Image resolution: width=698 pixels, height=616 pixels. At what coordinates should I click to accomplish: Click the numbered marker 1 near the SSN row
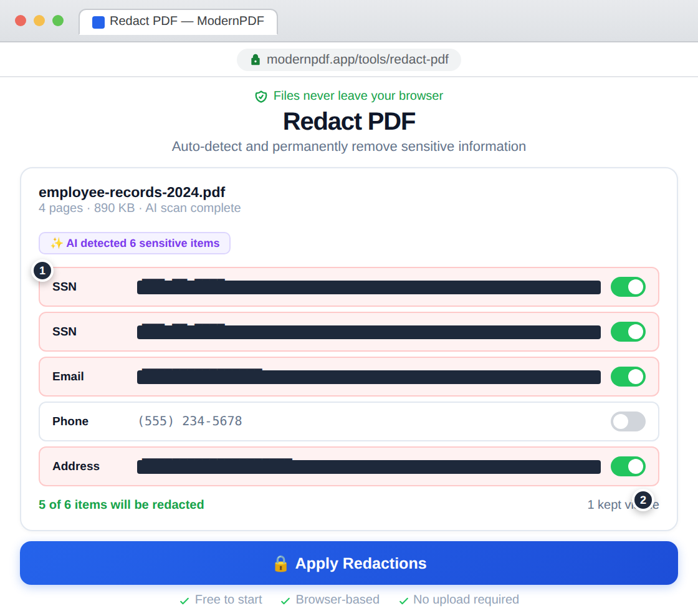42,270
